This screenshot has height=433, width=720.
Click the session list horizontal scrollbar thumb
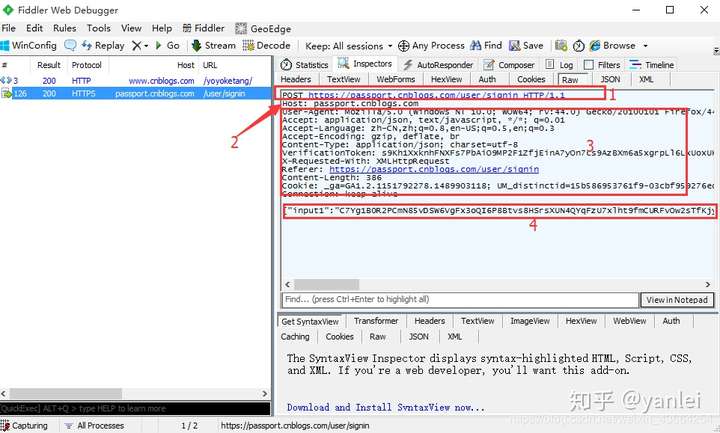tap(66, 394)
